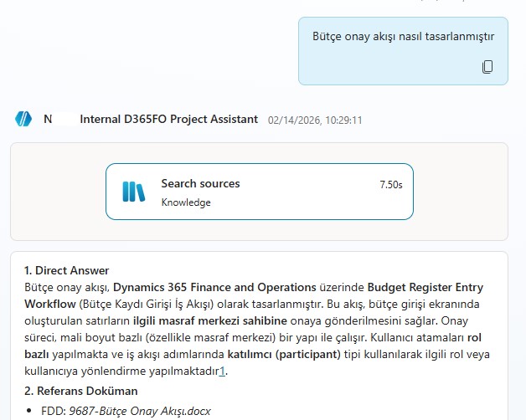526x420 pixels.
Task: Click the assistant's blue avatar icon
Action: (x=23, y=119)
